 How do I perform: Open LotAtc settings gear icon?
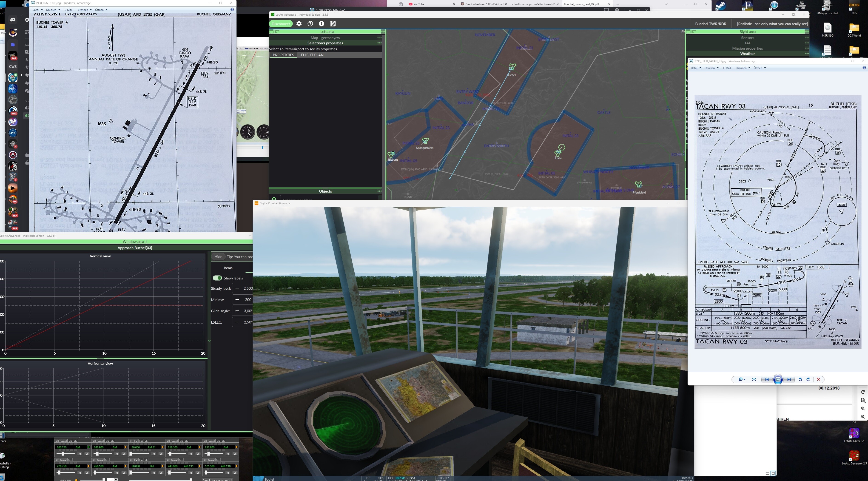click(x=299, y=24)
